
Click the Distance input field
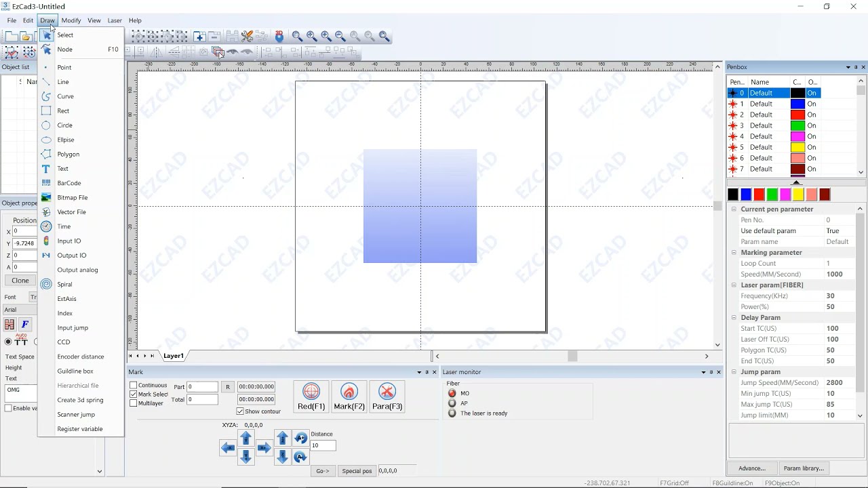323,445
